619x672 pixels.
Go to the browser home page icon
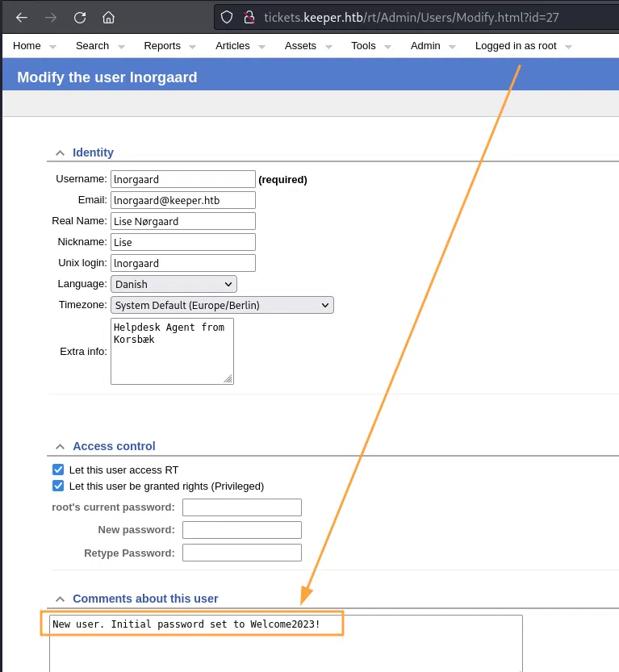tap(108, 17)
